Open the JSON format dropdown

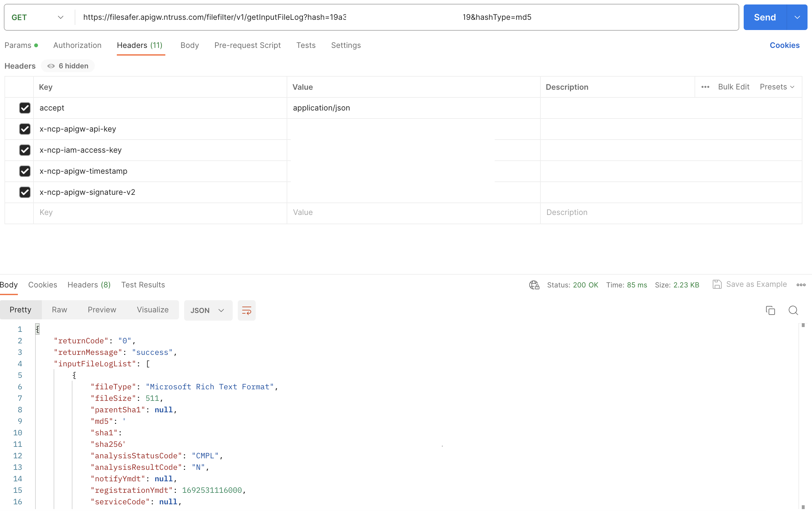208,310
